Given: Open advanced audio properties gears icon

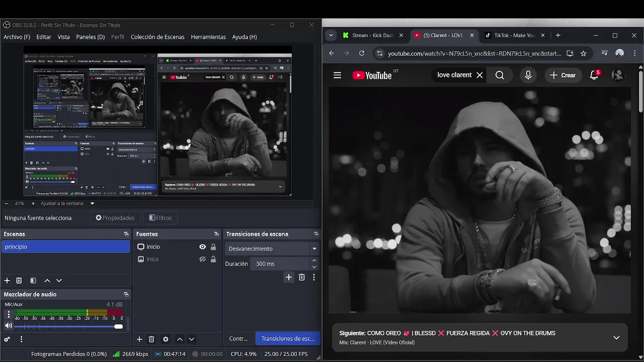Looking at the screenshot, I should 7,339.
